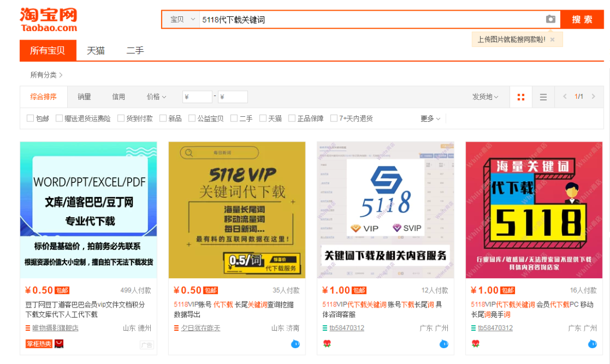Viewport: 610px width, 364px height.
Task: Go to previous results page
Action: pyautogui.click(x=565, y=97)
